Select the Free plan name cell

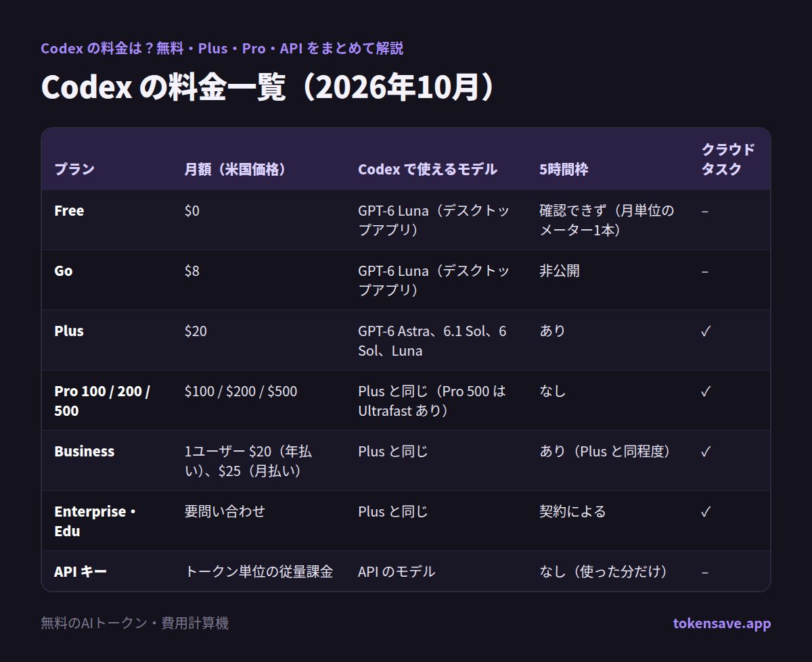[69, 211]
